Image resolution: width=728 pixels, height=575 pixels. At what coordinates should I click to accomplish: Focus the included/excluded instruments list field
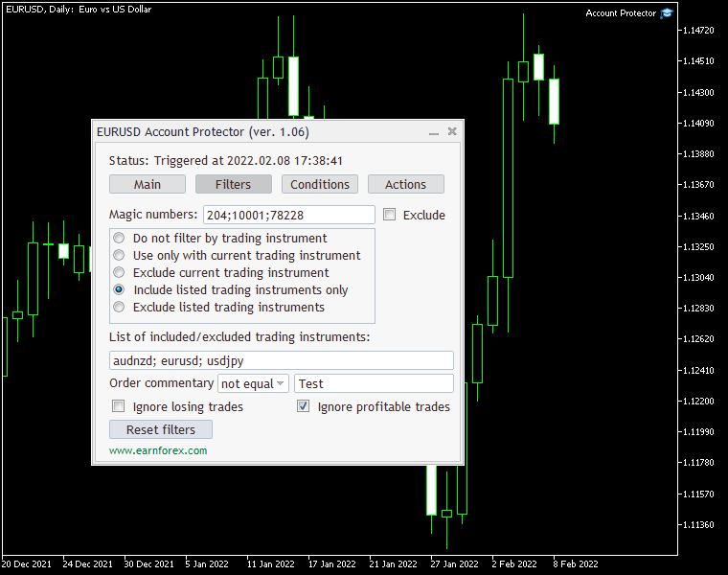tap(281, 360)
